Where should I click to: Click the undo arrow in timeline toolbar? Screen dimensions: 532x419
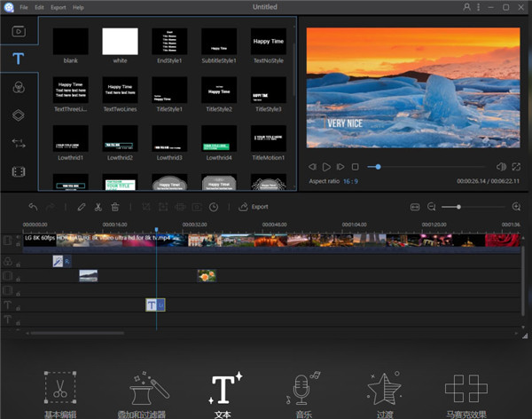click(x=33, y=207)
